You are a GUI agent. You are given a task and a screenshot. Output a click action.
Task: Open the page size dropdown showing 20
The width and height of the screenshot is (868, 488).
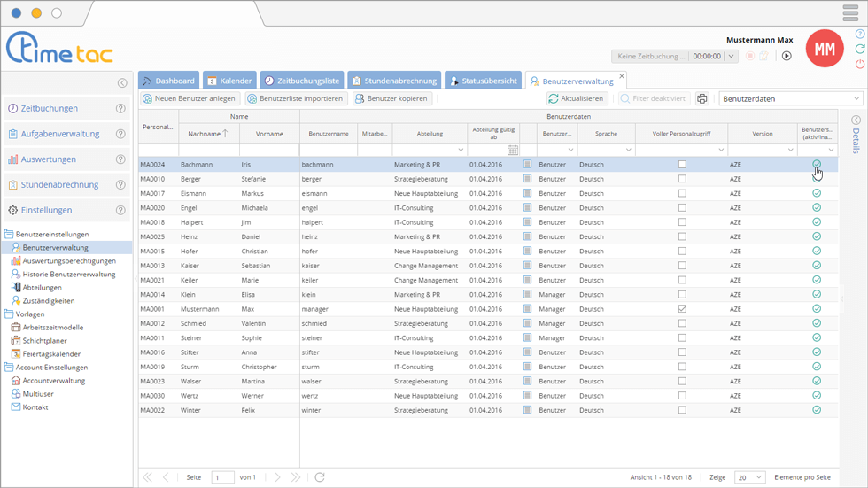pyautogui.click(x=748, y=477)
